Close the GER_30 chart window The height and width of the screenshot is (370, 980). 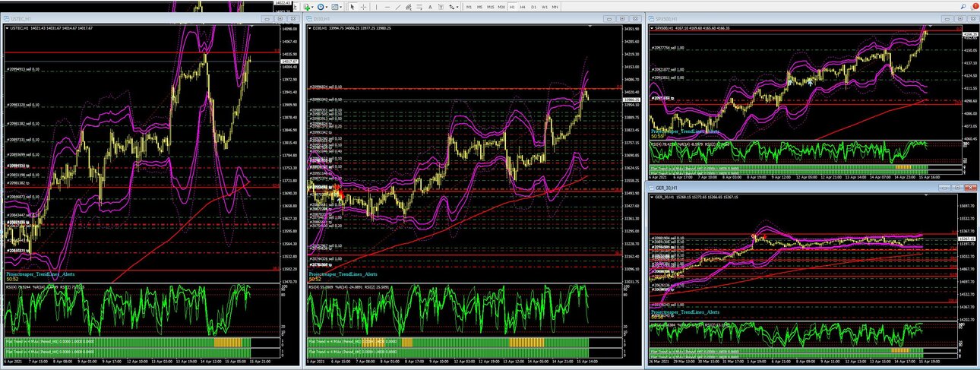(972, 187)
